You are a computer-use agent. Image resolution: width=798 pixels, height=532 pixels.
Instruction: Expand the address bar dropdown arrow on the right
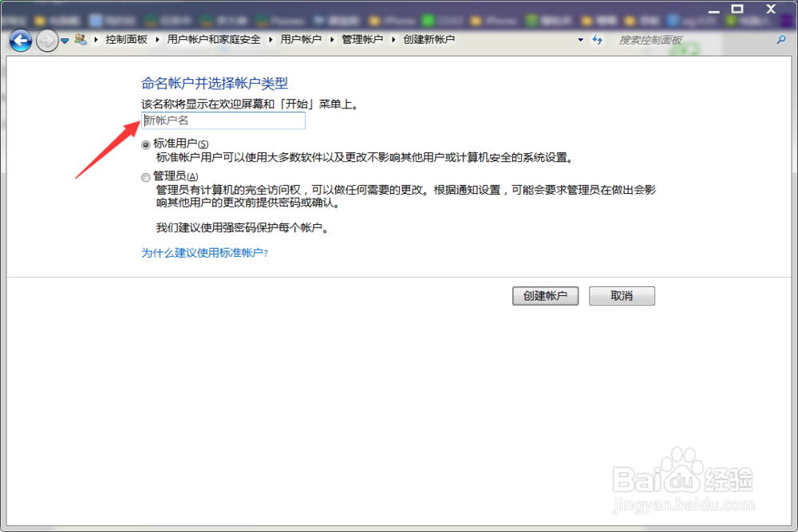pyautogui.click(x=580, y=38)
